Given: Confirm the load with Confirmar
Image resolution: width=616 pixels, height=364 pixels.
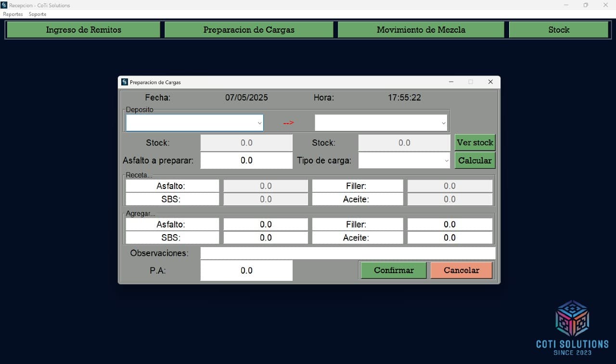Looking at the screenshot, I should pos(393,270).
